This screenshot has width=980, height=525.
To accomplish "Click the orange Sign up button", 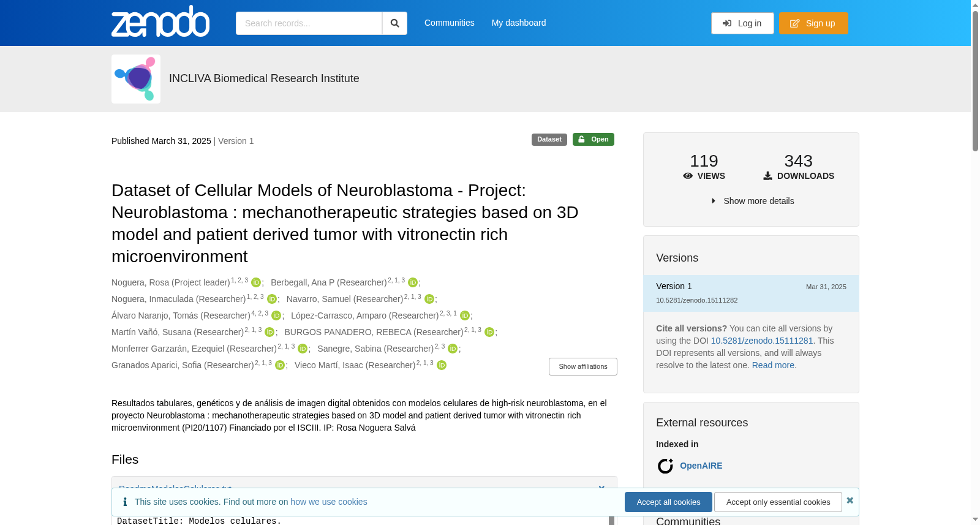I will (813, 23).
